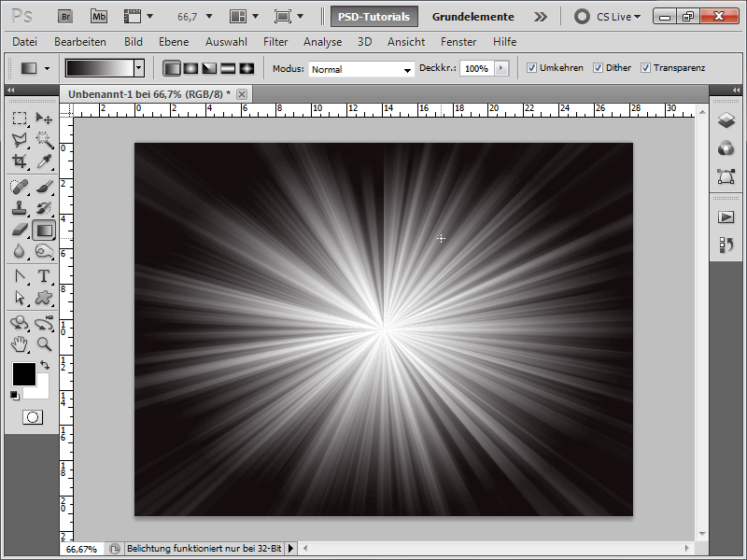Viewport: 747px width, 560px height.
Task: Choose linear gradient style
Action: pos(172,68)
